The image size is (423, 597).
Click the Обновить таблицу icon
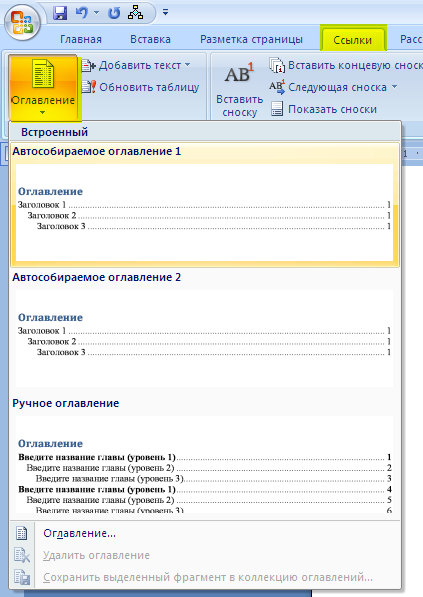(88, 87)
